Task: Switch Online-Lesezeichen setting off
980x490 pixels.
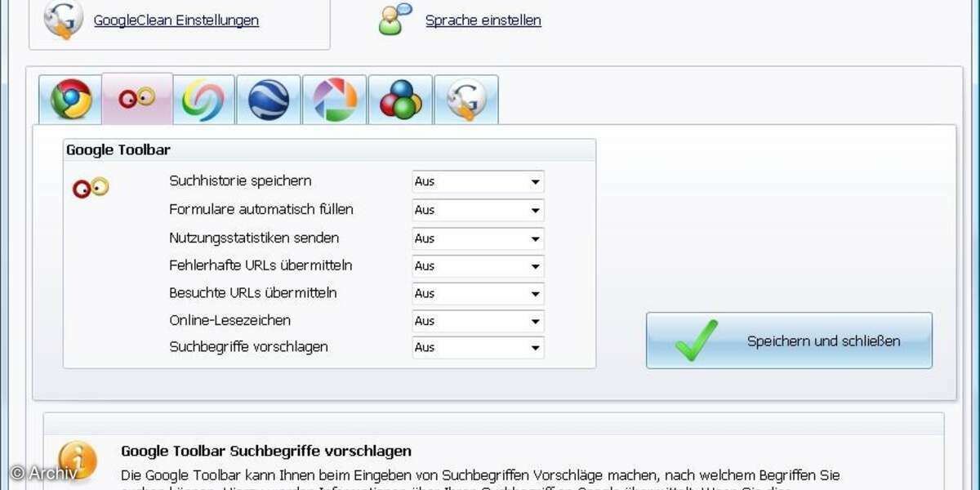Action: (478, 320)
